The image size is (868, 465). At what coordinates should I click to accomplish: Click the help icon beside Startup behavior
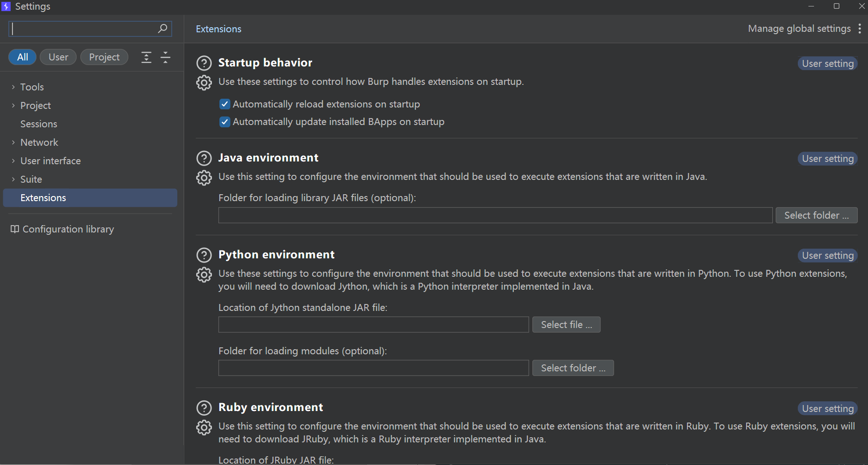[x=204, y=63]
